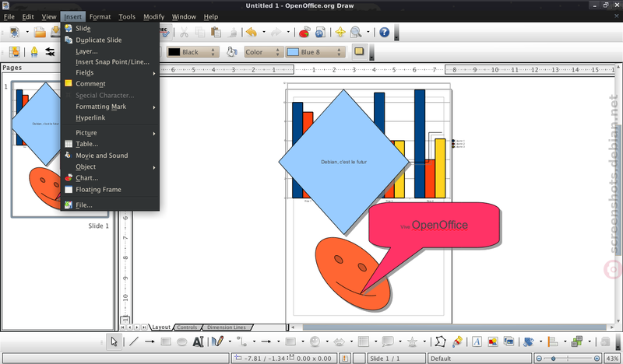Expand the Formatting Mark submenu

[x=110, y=107]
